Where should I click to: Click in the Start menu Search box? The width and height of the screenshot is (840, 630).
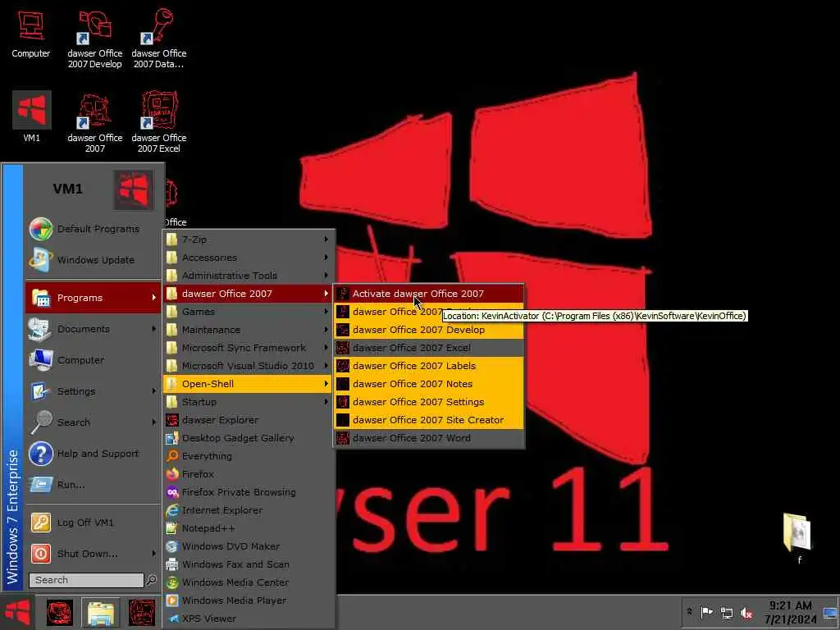(86, 580)
